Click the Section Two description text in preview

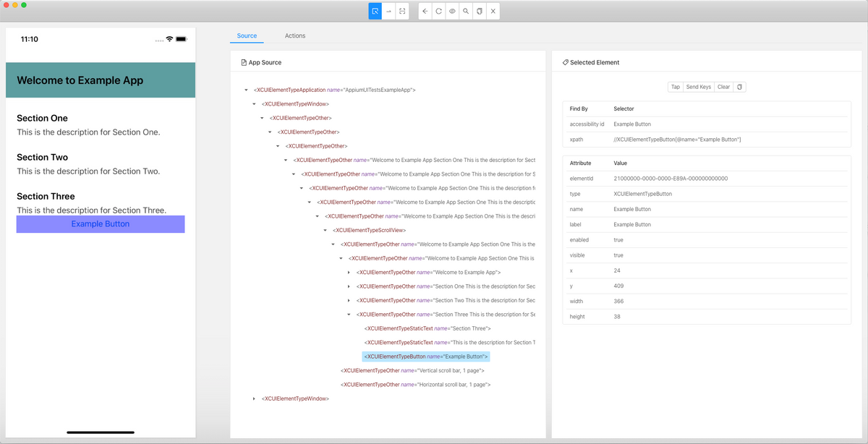(88, 171)
